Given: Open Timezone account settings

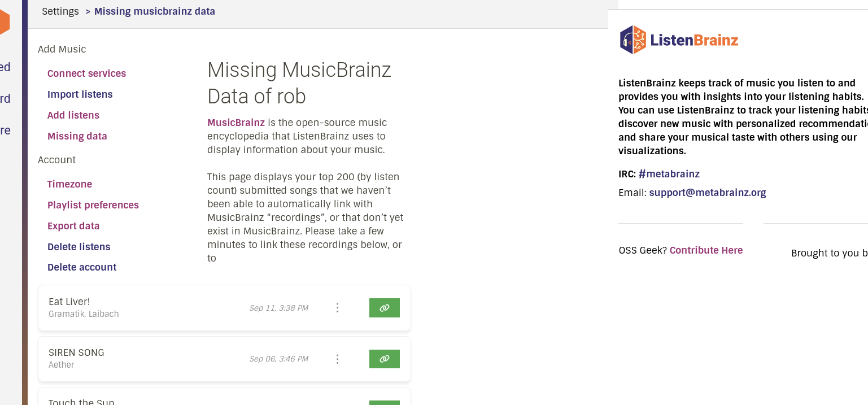Looking at the screenshot, I should [69, 184].
